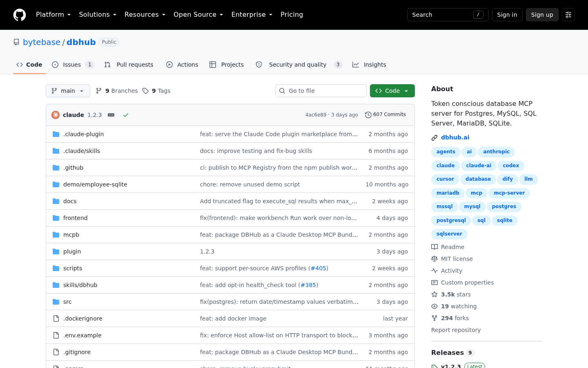Open the Pull requests tab

click(129, 65)
